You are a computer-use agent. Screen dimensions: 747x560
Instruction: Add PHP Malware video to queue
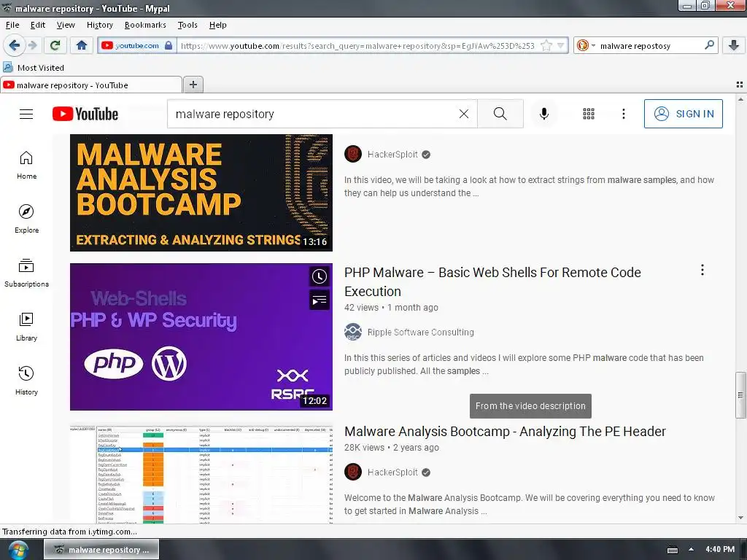320,300
